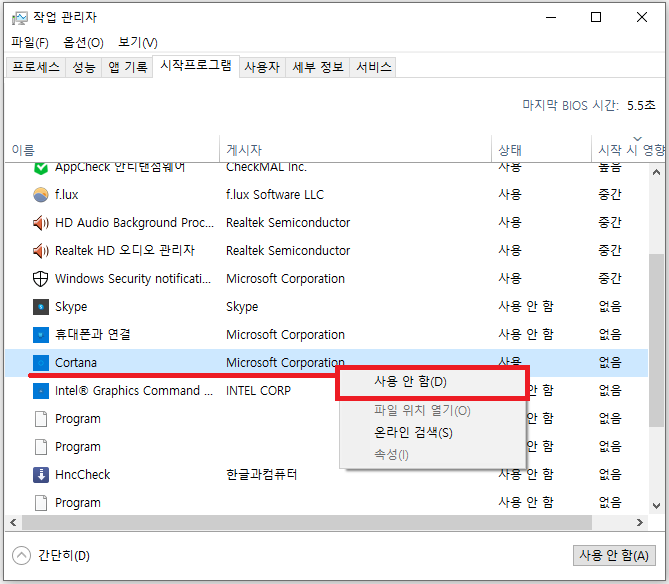Close the 작업 관리자 window

(642, 17)
